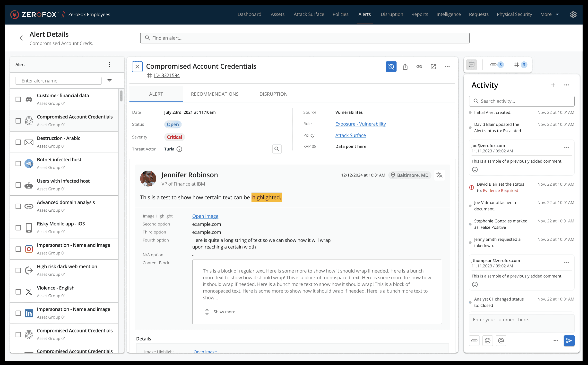Click the translate icon beside Baltimore, MD
588x365 pixels.
(439, 175)
